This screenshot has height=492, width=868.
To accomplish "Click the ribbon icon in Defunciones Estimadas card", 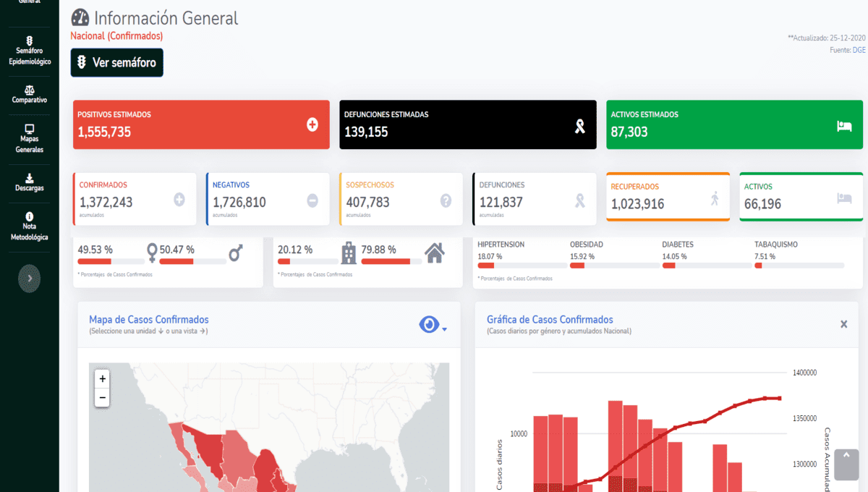I will 579,127.
